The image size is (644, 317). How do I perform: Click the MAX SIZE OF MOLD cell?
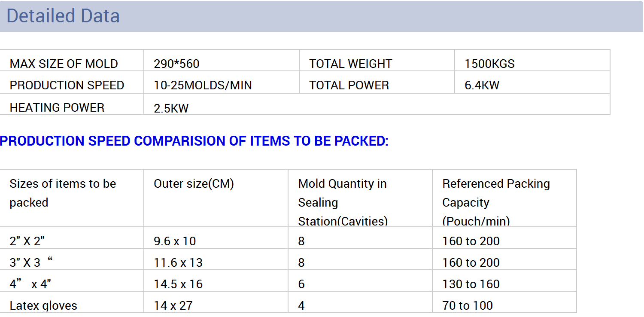coord(64,64)
